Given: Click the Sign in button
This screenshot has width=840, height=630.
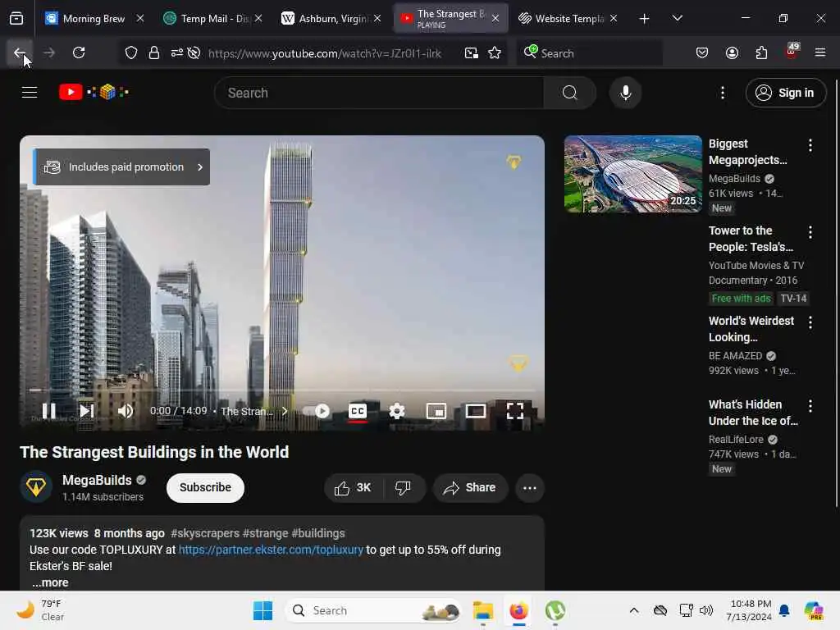Looking at the screenshot, I should tap(785, 93).
